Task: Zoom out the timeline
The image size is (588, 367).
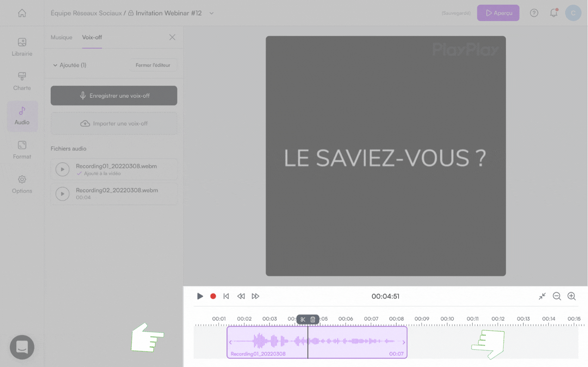Action: [557, 296]
